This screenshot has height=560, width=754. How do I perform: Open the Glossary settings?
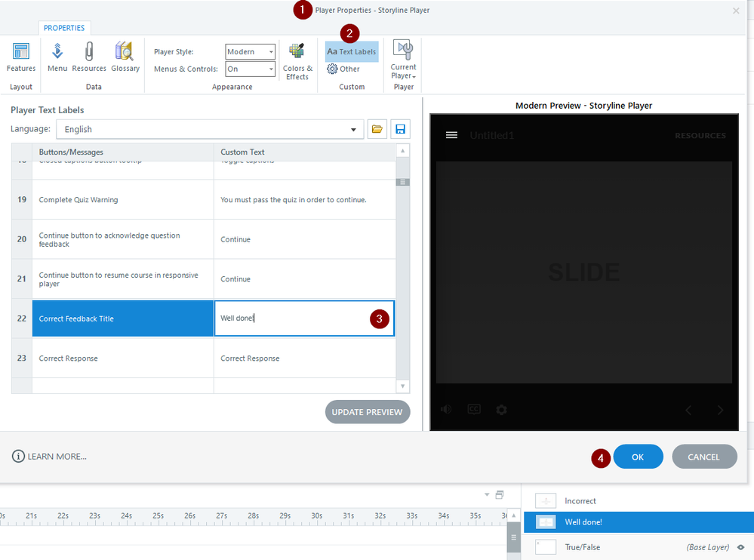pos(125,57)
